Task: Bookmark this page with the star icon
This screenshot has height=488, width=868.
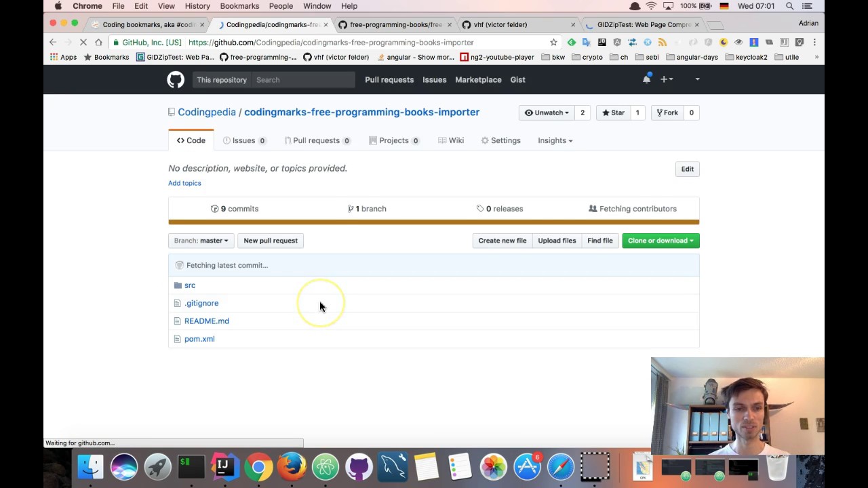Action: tap(553, 42)
